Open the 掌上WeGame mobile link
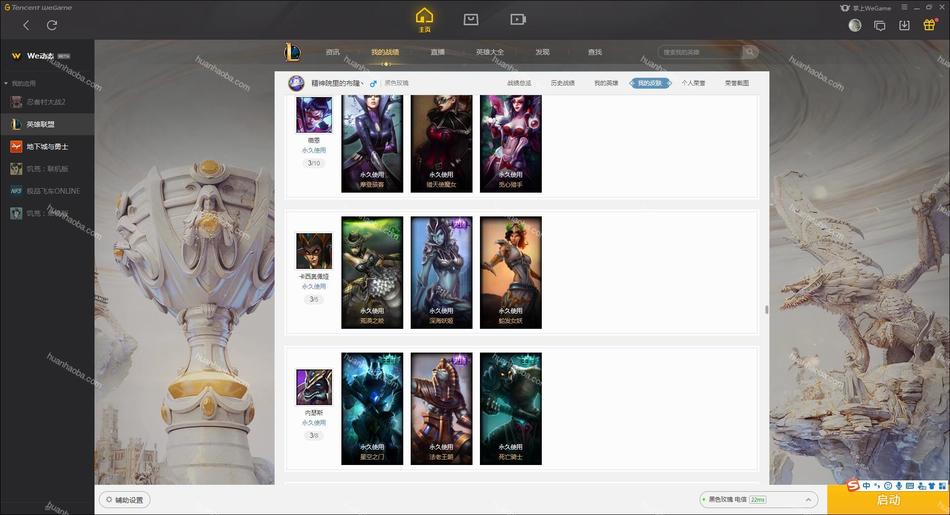The width and height of the screenshot is (950, 515). [x=866, y=8]
